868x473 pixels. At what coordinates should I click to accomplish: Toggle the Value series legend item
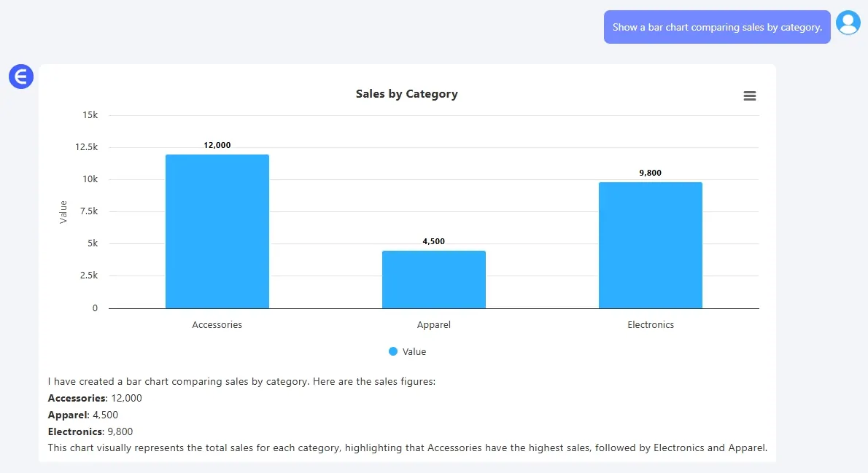click(414, 351)
